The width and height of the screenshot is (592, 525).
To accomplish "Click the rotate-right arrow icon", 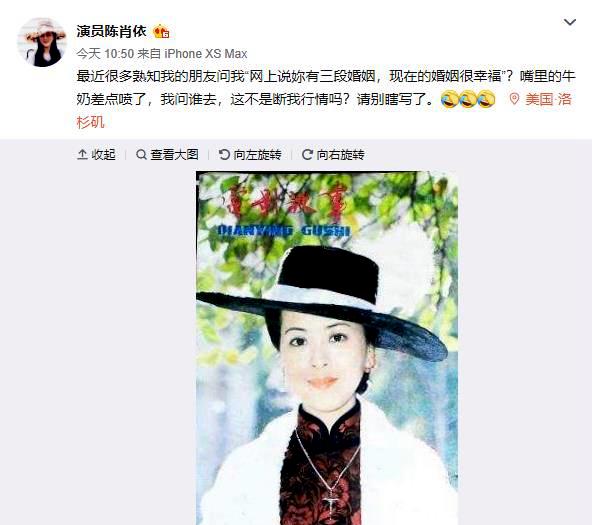I will pyautogui.click(x=307, y=154).
